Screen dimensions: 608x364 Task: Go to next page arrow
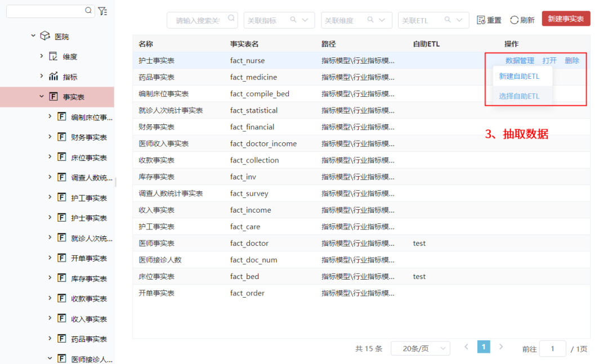(501, 347)
